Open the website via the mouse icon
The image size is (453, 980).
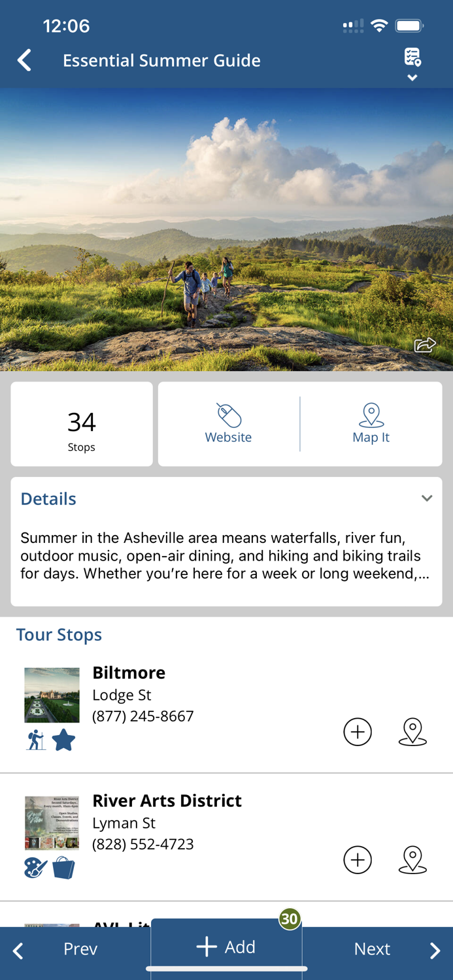click(228, 414)
